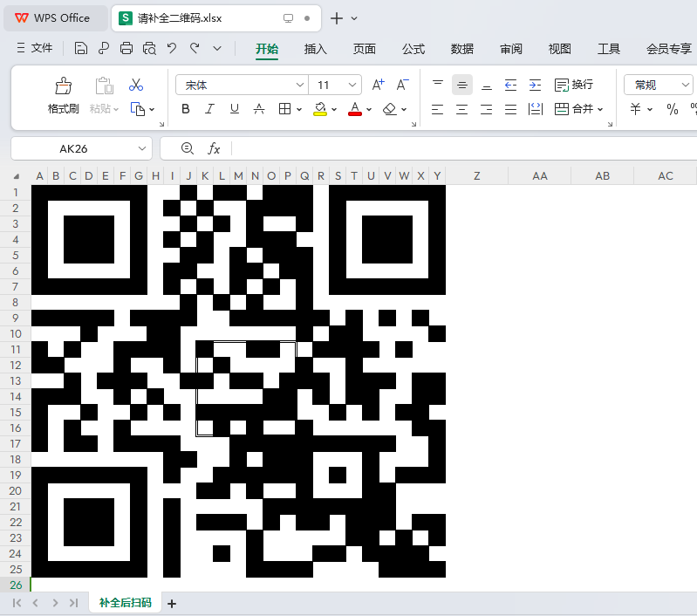This screenshot has width=697, height=616.
Task: Click the Format Painter (格式刷) icon
Action: pyautogui.click(x=63, y=86)
